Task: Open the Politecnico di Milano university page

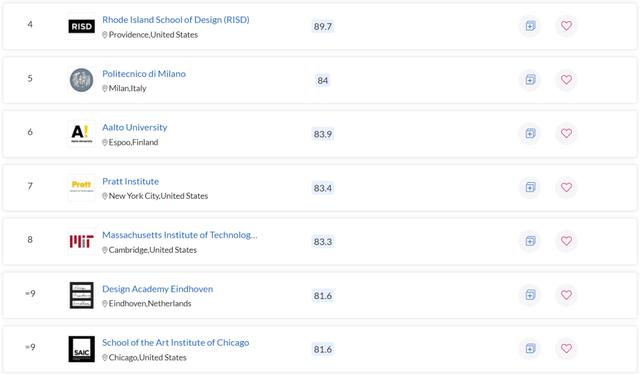Action: pyautogui.click(x=144, y=74)
